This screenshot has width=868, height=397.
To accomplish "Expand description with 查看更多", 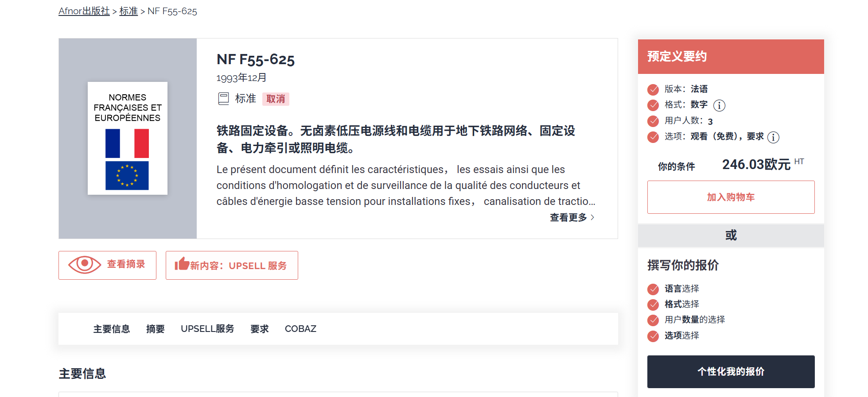I will point(568,217).
